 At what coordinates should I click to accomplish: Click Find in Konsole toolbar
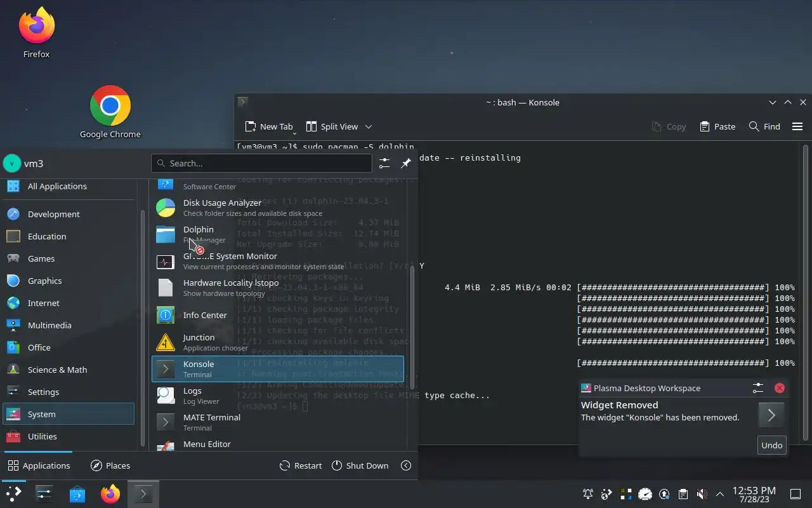coord(764,126)
